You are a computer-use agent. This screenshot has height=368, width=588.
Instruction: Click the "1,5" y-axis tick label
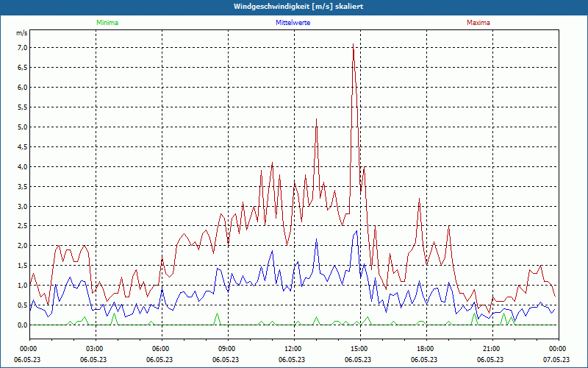(23, 266)
